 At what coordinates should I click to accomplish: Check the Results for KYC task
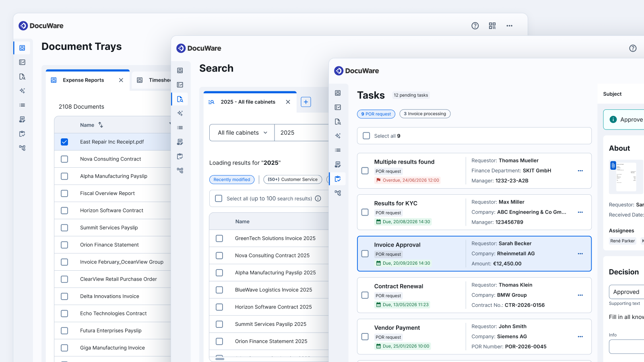[x=365, y=212]
